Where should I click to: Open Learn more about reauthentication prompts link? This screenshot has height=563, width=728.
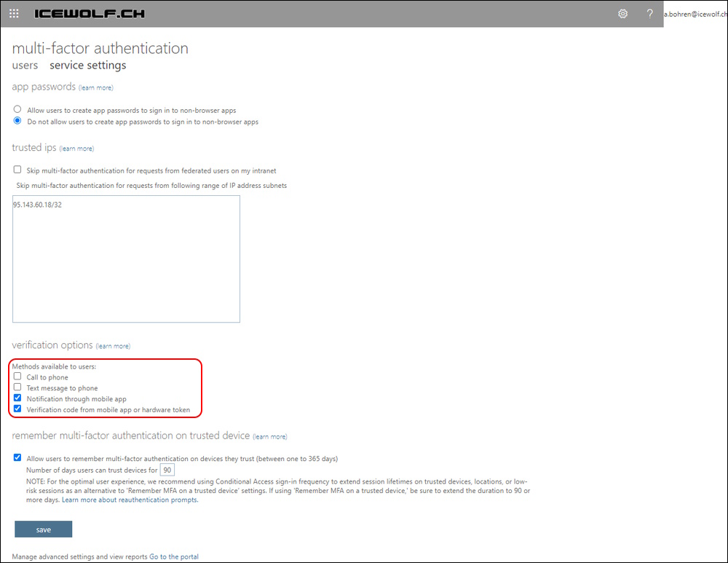click(x=130, y=500)
